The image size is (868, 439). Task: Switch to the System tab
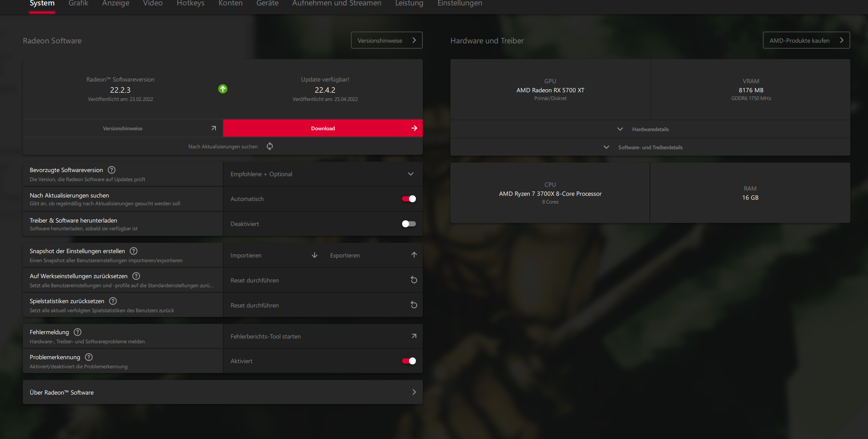[x=42, y=3]
